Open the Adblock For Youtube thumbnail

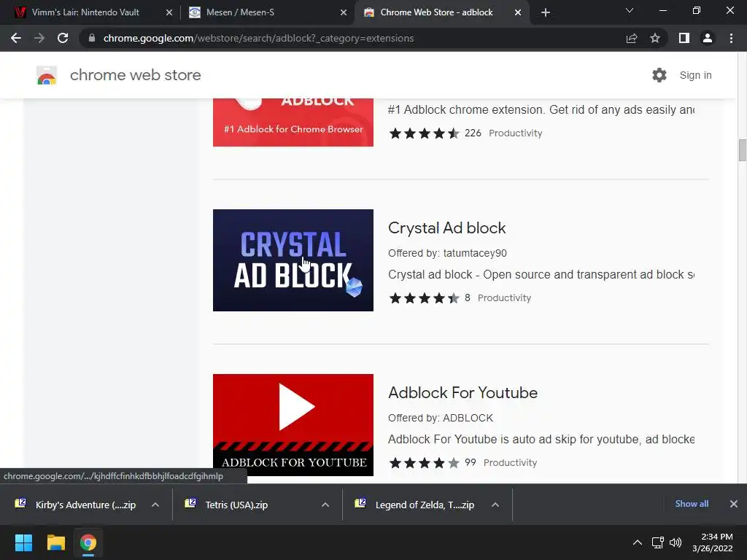coord(293,425)
